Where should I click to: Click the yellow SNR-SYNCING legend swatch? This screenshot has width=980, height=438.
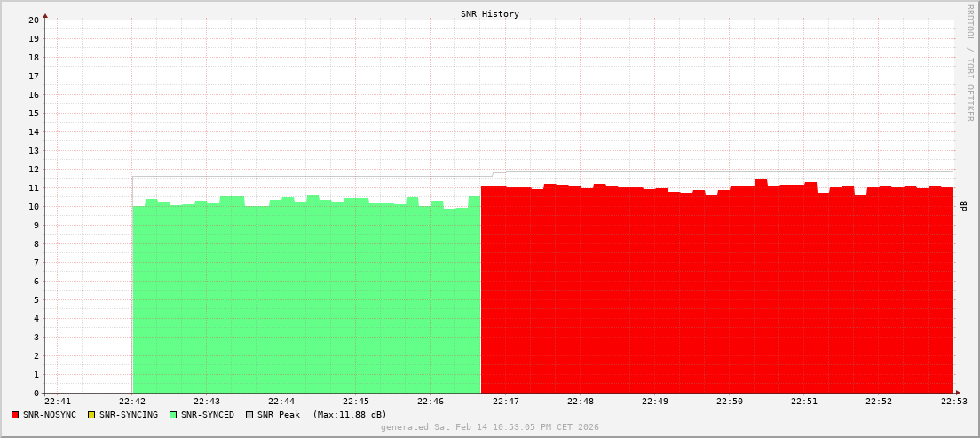[x=91, y=415]
